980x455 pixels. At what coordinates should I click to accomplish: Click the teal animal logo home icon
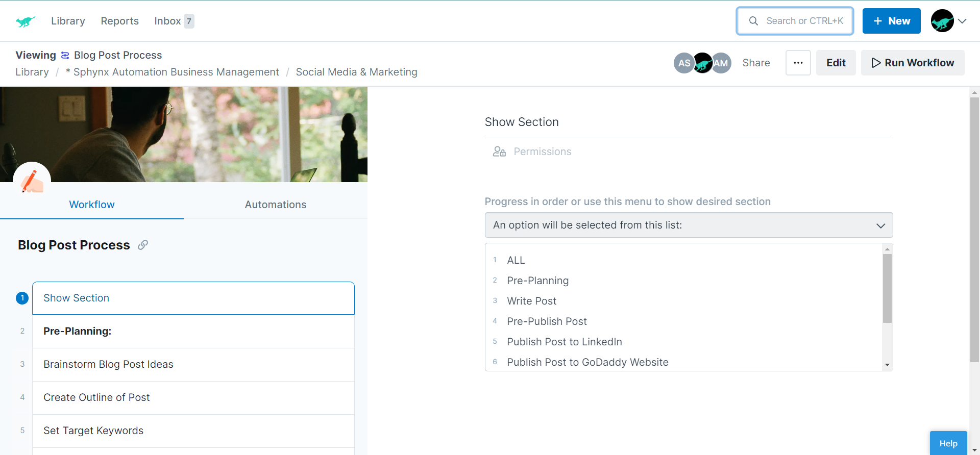(25, 21)
